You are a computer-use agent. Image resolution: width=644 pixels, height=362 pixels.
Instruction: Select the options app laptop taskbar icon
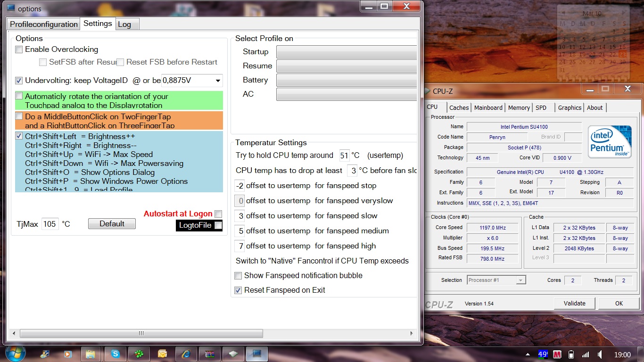[x=257, y=354]
